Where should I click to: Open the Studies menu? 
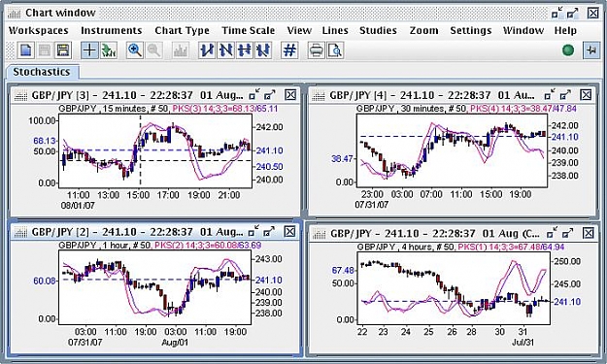(x=378, y=30)
